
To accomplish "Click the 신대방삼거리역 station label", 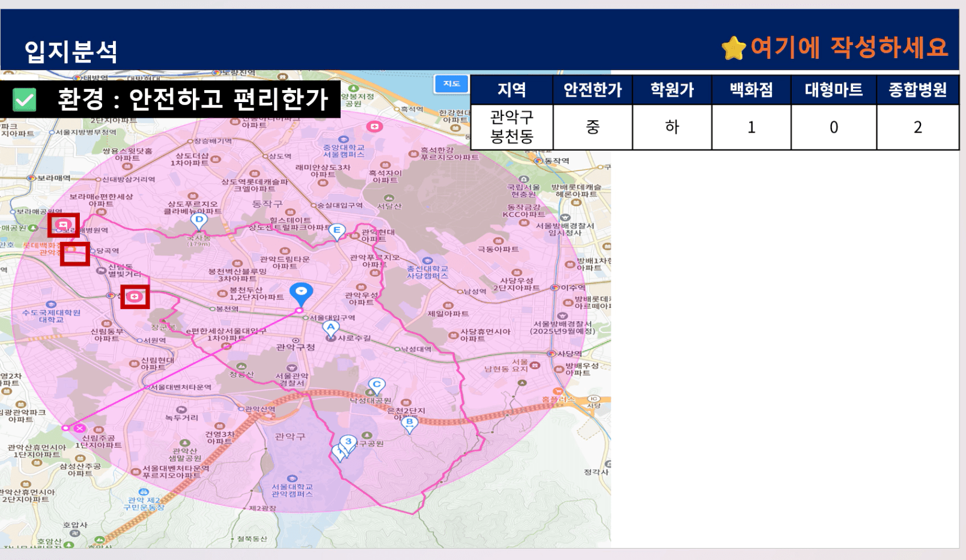I will [129, 179].
